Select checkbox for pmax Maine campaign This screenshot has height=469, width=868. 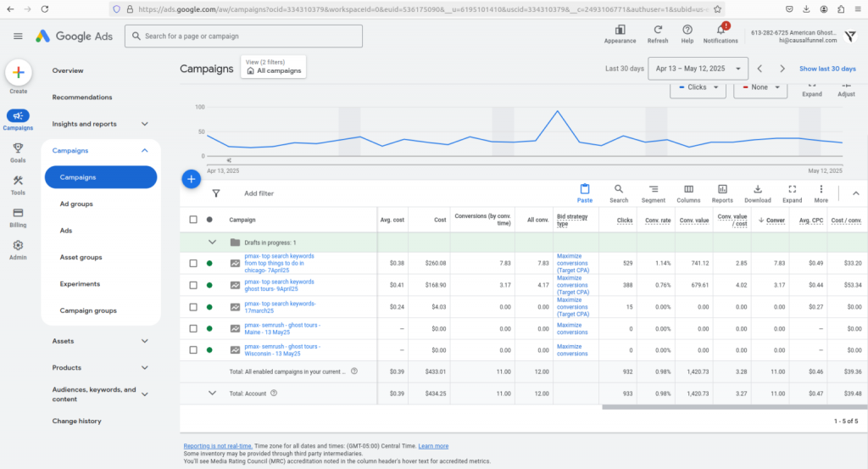click(x=193, y=328)
